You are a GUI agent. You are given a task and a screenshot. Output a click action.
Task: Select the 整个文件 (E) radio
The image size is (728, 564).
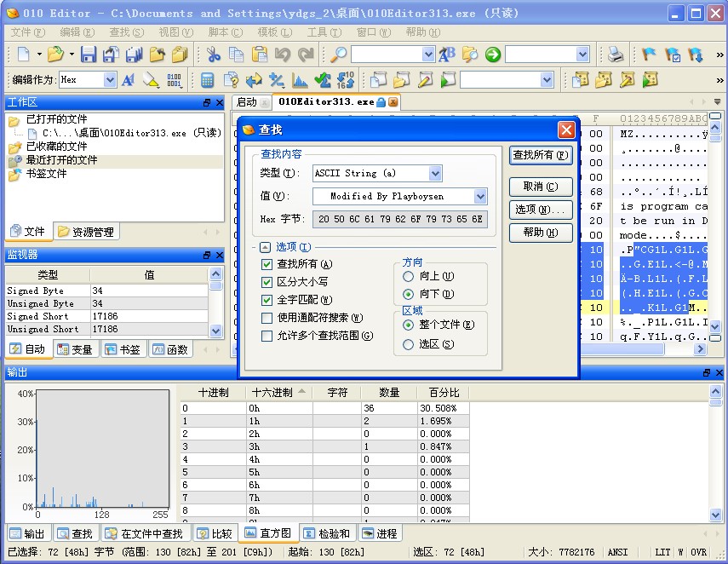click(408, 325)
